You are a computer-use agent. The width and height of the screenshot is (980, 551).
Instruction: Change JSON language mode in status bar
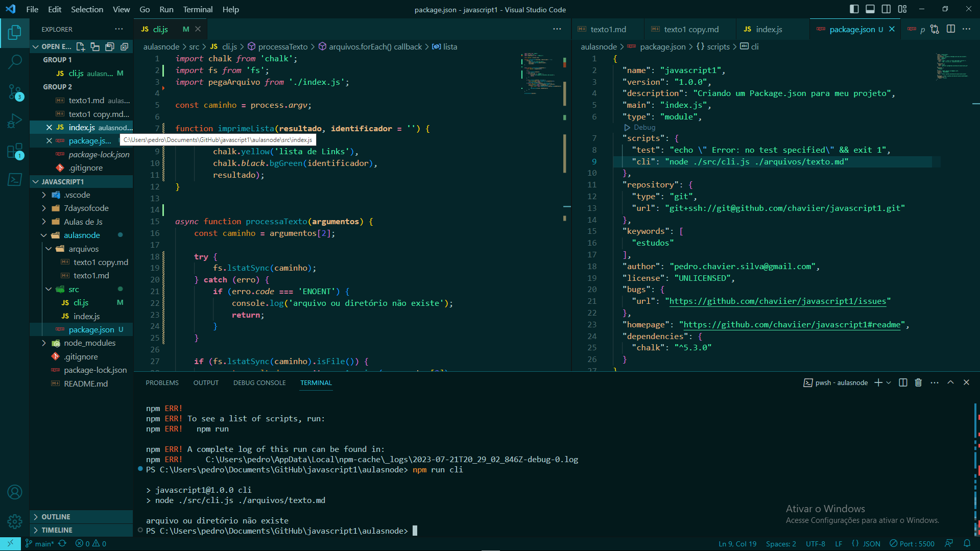click(872, 544)
